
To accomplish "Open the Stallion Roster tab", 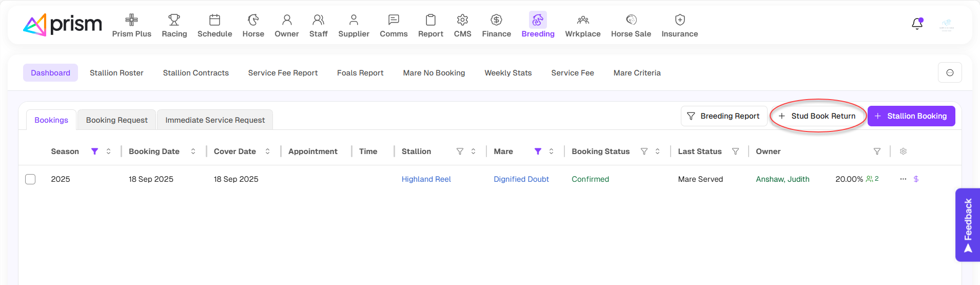I will click(x=116, y=73).
